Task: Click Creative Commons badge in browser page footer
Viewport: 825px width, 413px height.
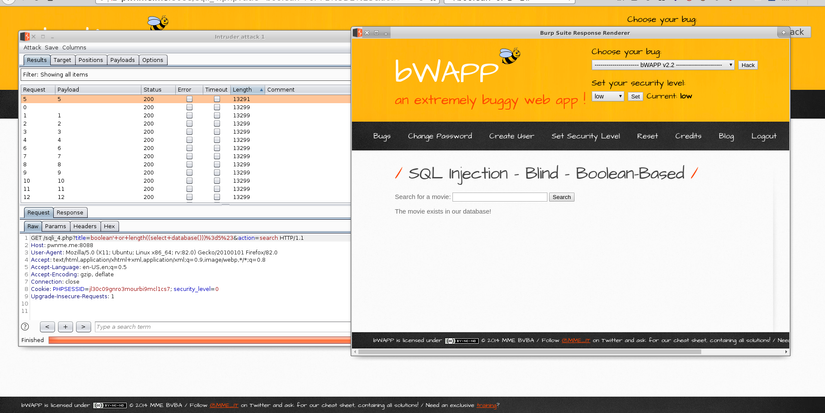Action: point(110,406)
